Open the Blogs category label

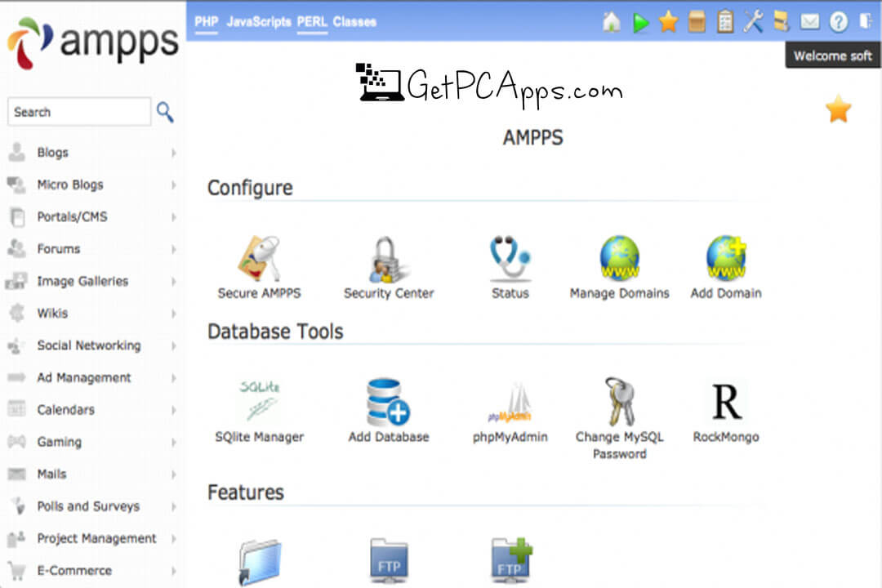(x=52, y=153)
